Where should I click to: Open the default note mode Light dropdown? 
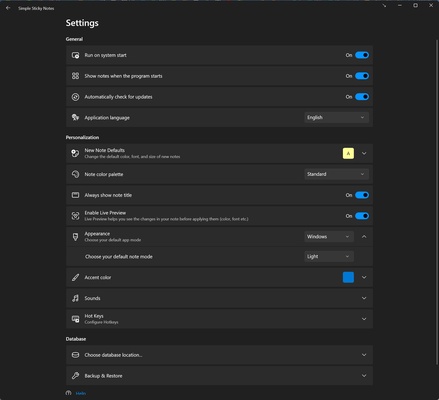click(x=329, y=257)
